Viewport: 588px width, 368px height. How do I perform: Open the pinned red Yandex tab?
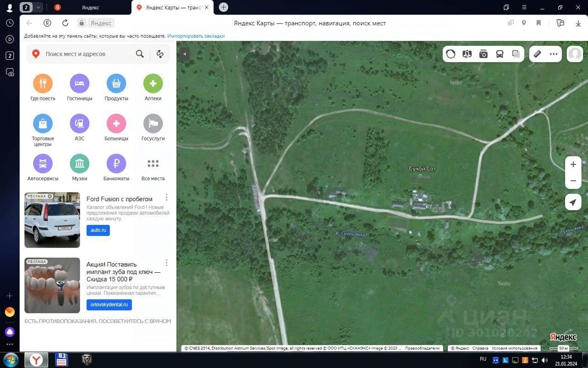pyautogui.click(x=57, y=7)
